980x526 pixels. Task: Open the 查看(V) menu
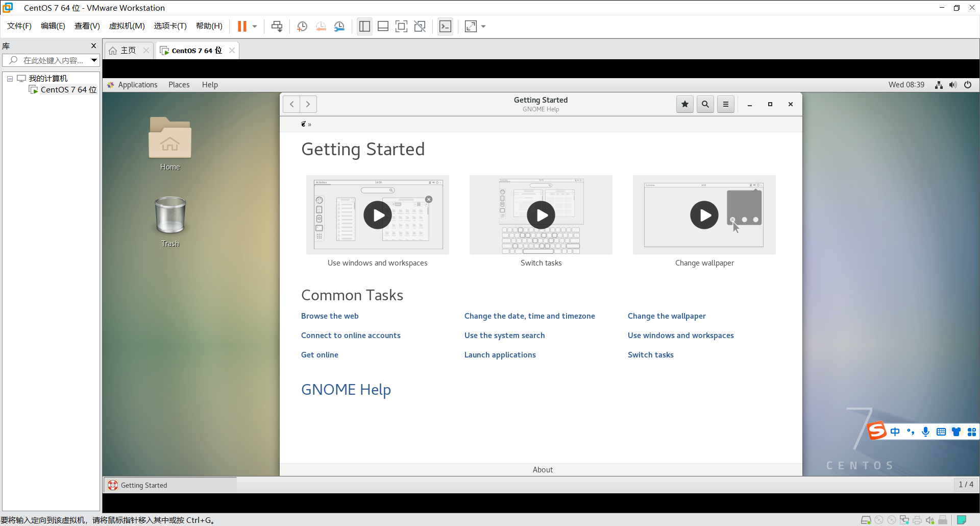[87, 26]
